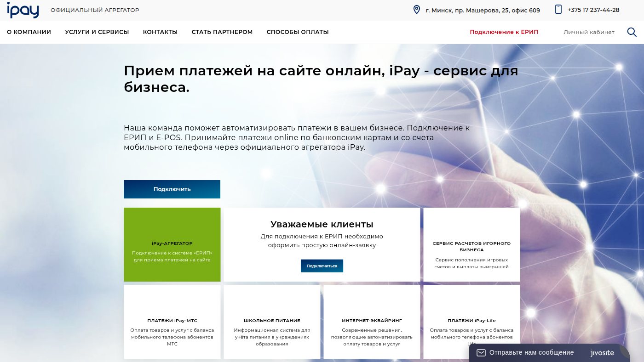The height and width of the screenshot is (362, 644).
Task: Open ШКОЛЬНОЕ ПИТАНИЕ tile
Action: point(272,322)
